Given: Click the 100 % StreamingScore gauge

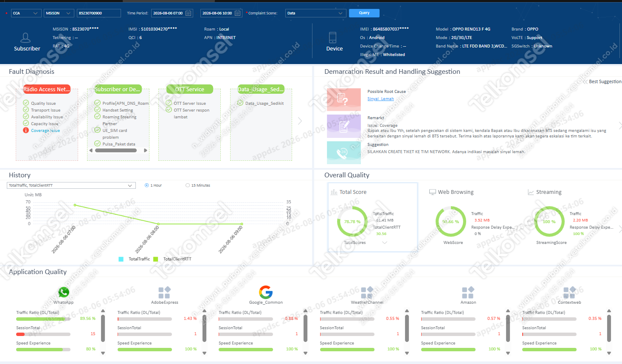Looking at the screenshot, I should coord(549,221).
